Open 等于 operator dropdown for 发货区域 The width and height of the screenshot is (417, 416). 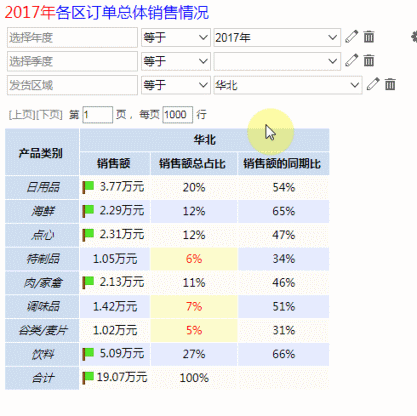click(176, 85)
